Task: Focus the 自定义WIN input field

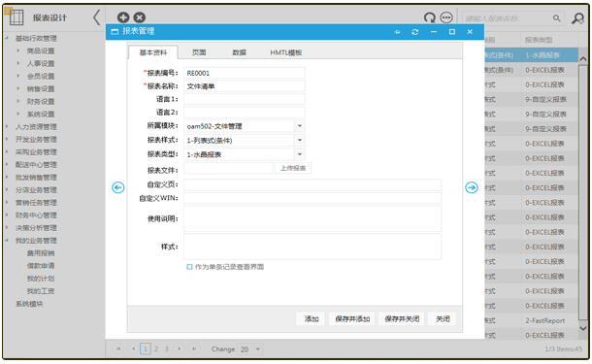Action: click(x=312, y=198)
